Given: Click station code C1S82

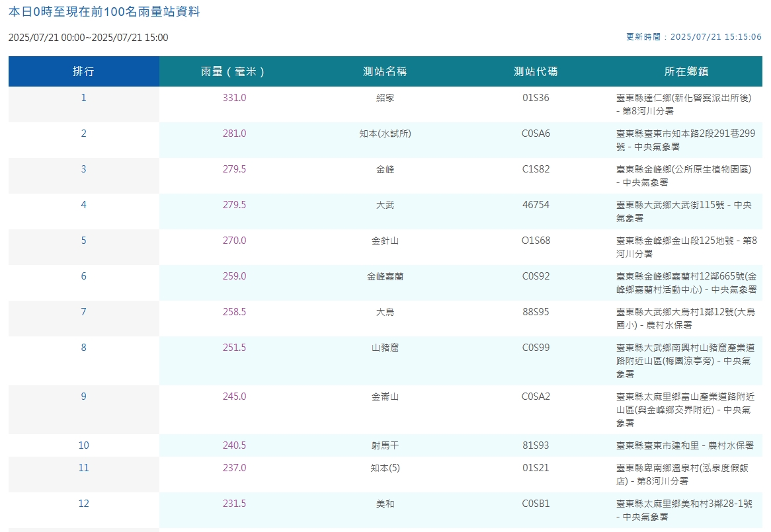Looking at the screenshot, I should [536, 169].
